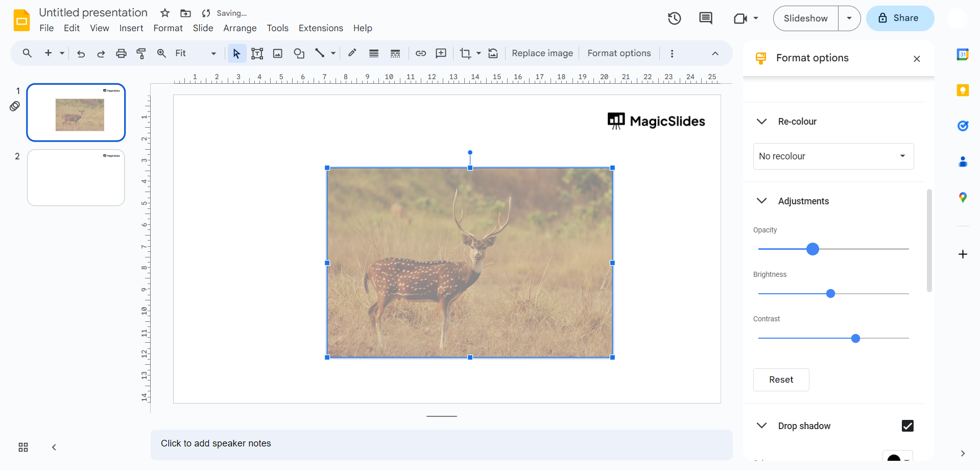Collapse the Adjustments section
Screen dimensions: 980x471
[761, 201]
